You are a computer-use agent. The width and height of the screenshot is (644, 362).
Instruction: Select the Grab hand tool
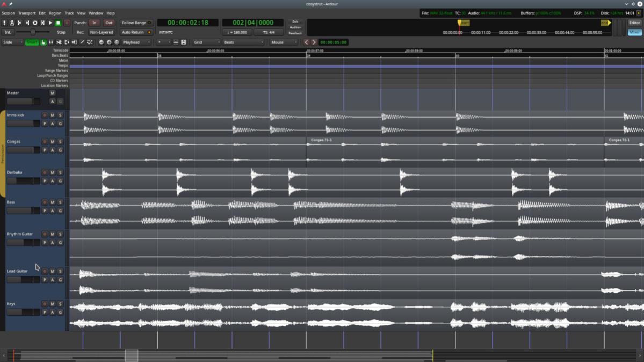(44, 42)
